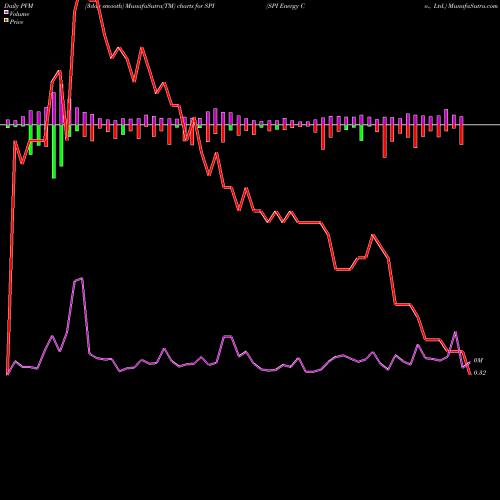Click the tallest green volume bar
Viewport: 500px width, 500px height.
54,152
